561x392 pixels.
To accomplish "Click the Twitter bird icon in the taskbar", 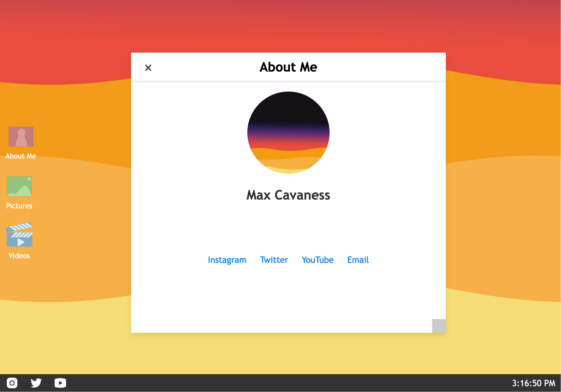I will click(x=36, y=383).
